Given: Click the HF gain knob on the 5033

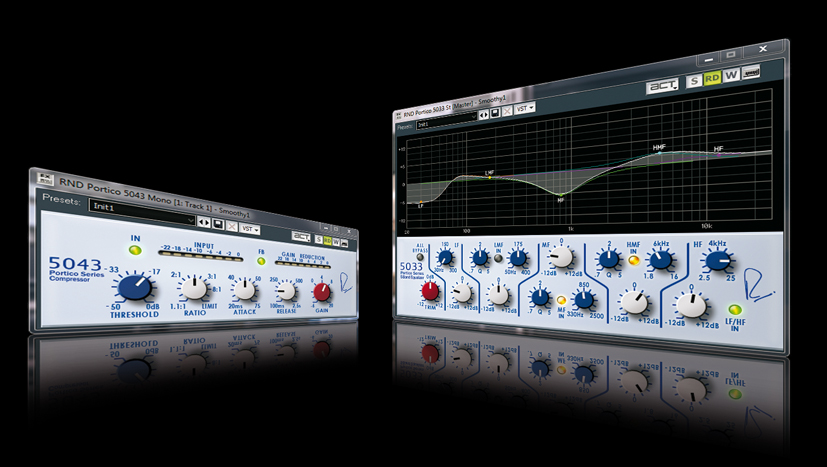Looking at the screenshot, I should tap(691, 306).
